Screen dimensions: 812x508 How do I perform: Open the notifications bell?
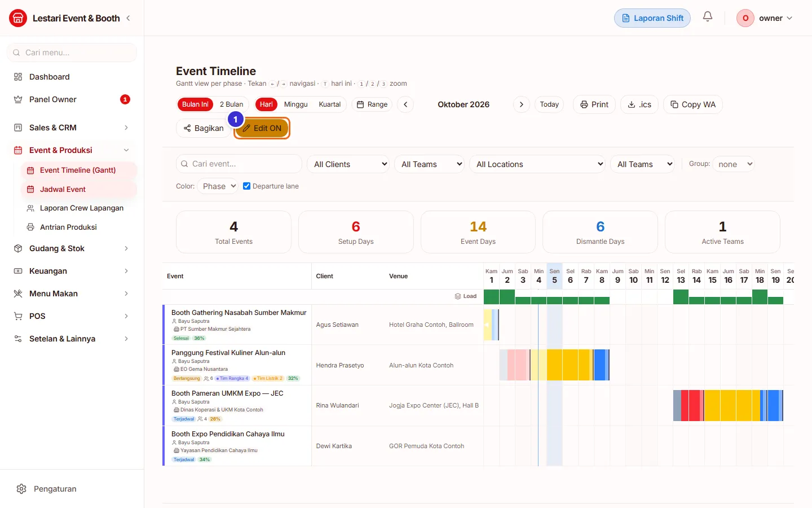click(x=708, y=17)
